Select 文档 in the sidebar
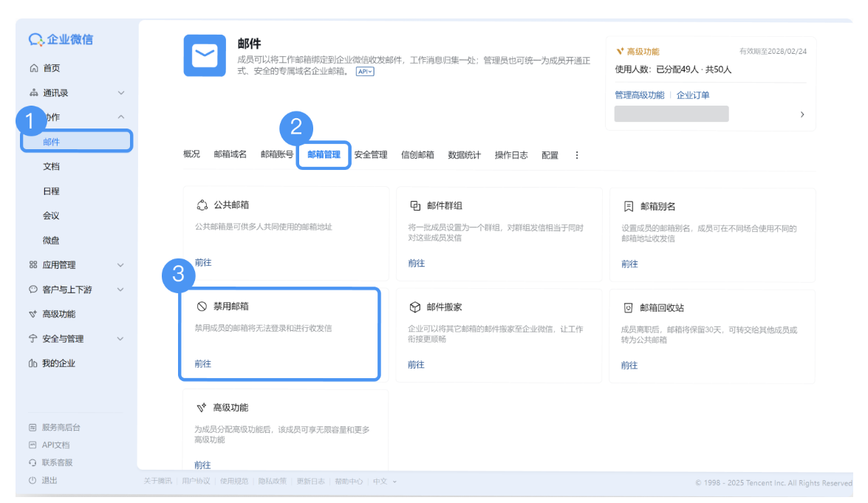868x503 pixels. tap(51, 166)
